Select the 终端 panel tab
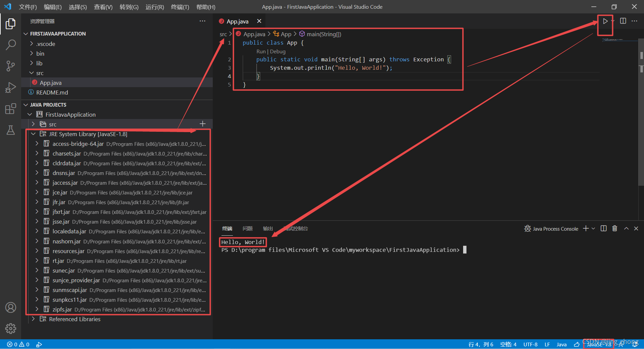Viewport: 644px width, 349px height. [x=227, y=228]
